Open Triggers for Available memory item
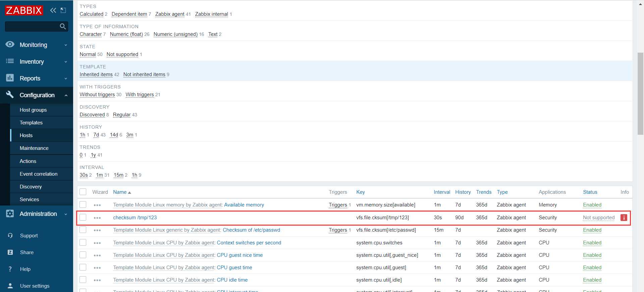The image size is (644, 292). coord(338,205)
